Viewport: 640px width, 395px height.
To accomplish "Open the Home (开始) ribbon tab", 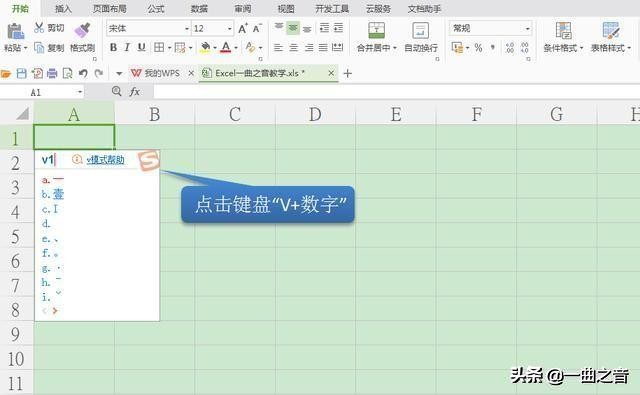I will point(20,9).
